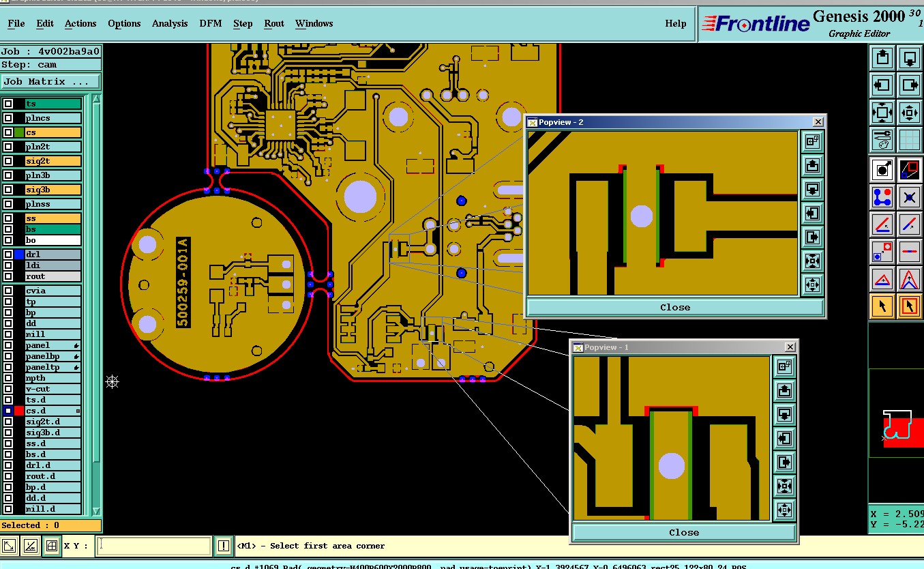Click the diagonal arrow coordinate mode icon

10,546
